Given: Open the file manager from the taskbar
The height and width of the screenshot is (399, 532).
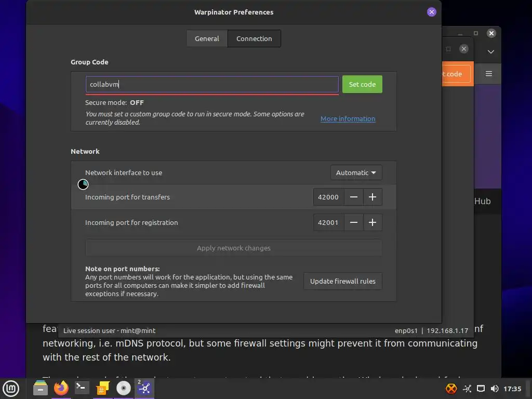Looking at the screenshot, I should (x=41, y=388).
